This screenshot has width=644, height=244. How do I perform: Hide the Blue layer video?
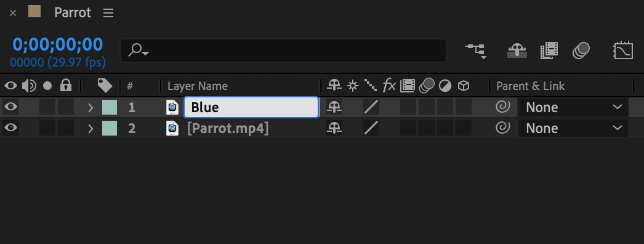pyautogui.click(x=10, y=107)
